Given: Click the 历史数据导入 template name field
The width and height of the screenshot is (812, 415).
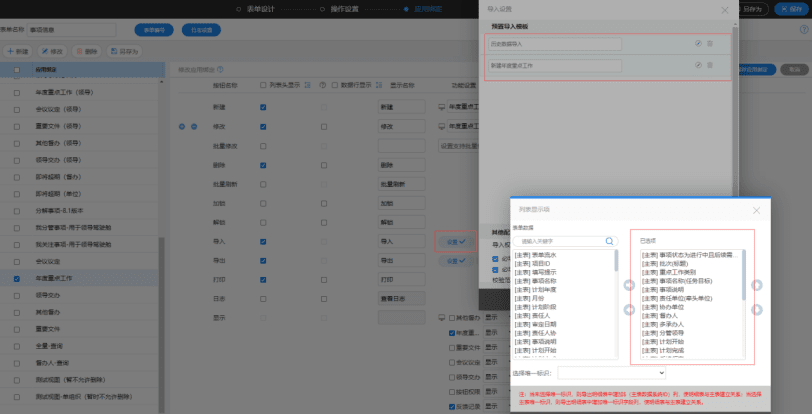Looking at the screenshot, I should point(555,44).
